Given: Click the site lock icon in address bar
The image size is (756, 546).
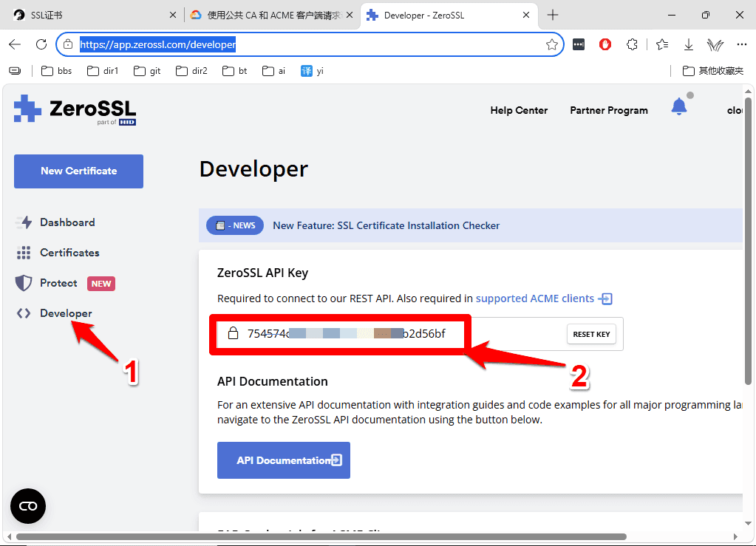Looking at the screenshot, I should click(68, 44).
